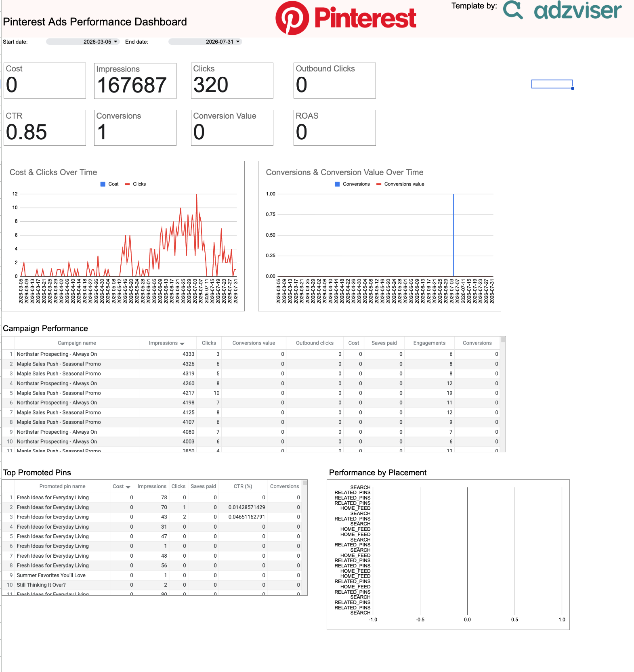
Task: Select the ROAS scorecard
Action: (335, 128)
